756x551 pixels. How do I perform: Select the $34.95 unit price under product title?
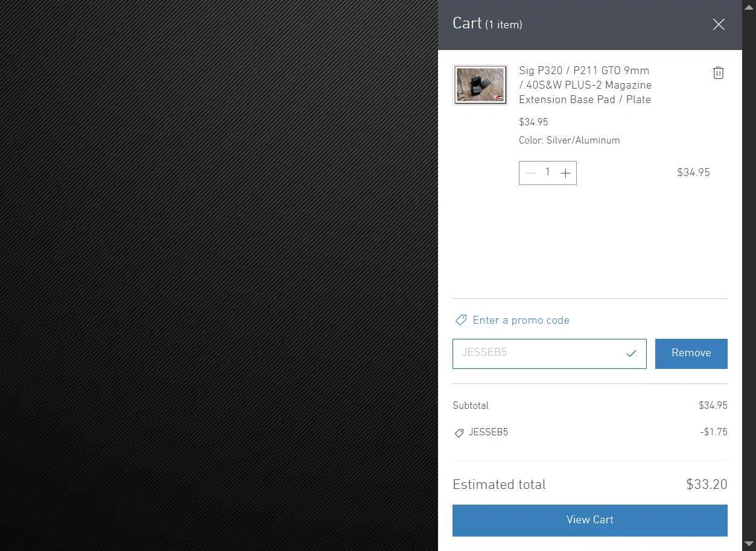[533, 122]
